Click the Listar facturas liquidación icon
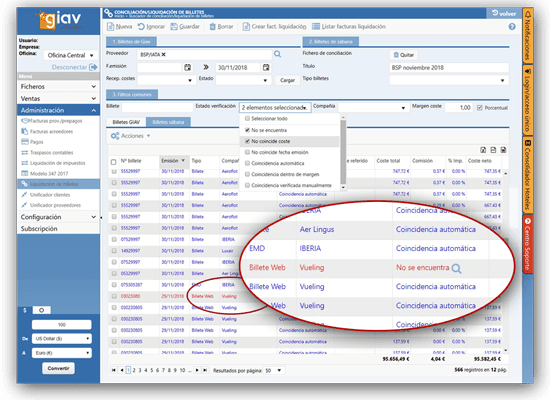550x400 pixels. 316,27
